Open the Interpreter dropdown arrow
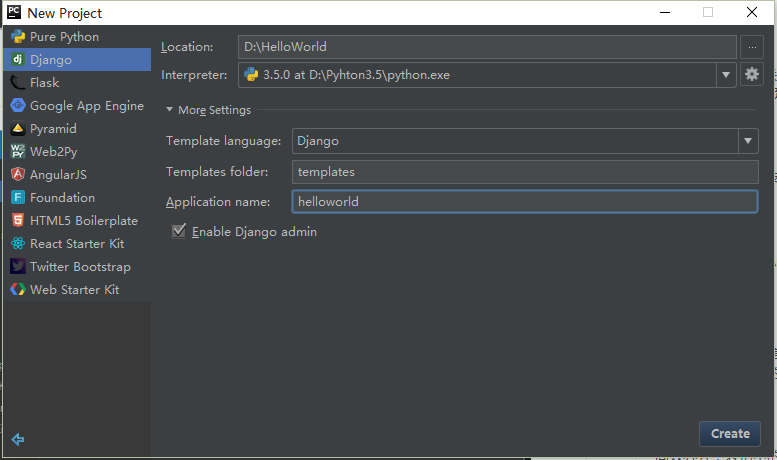 pos(726,75)
